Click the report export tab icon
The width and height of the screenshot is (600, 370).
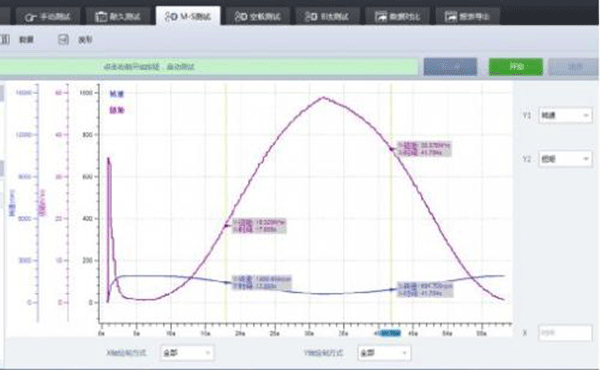451,16
